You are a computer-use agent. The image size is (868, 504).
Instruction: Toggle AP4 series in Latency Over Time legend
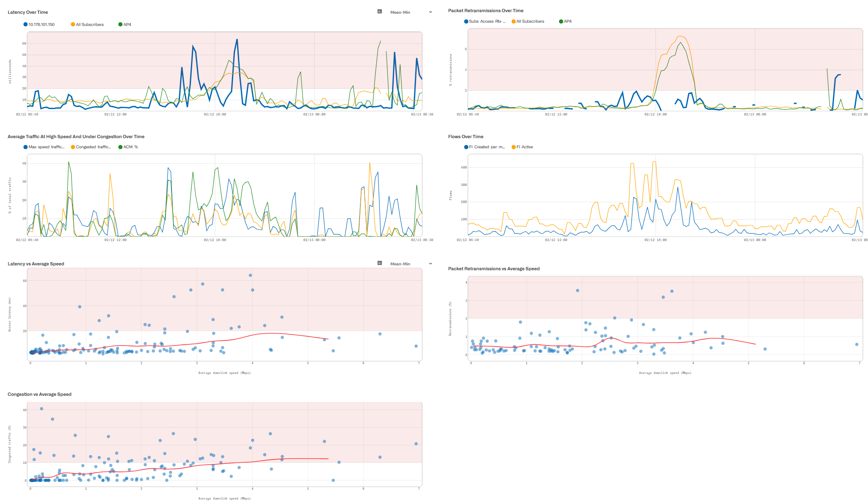127,25
